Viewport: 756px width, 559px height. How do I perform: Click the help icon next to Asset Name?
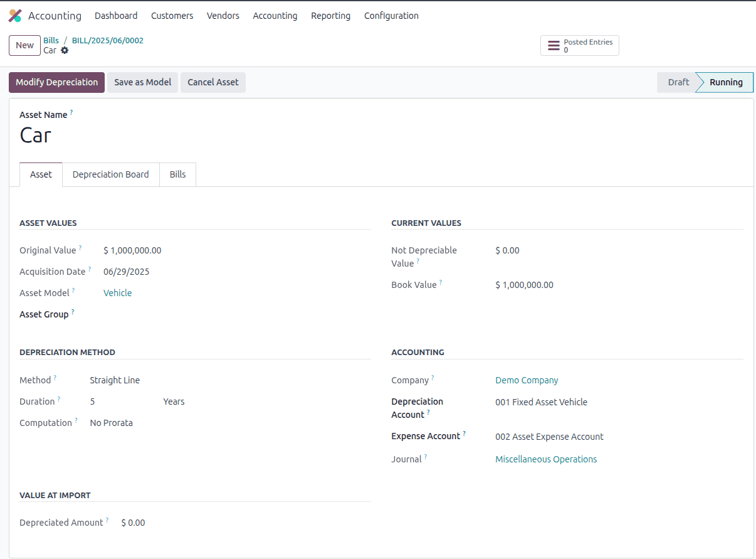71,111
